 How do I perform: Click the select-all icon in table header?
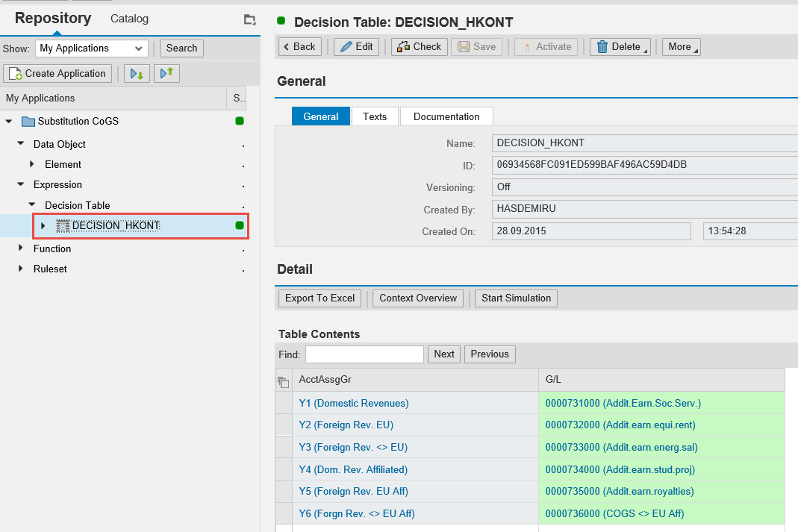(x=283, y=381)
